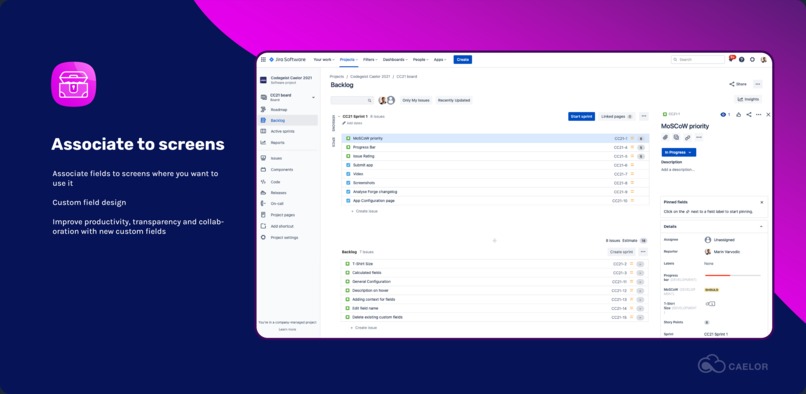Open the Backlog page more options ellipsis
806x394 pixels.
tap(758, 84)
